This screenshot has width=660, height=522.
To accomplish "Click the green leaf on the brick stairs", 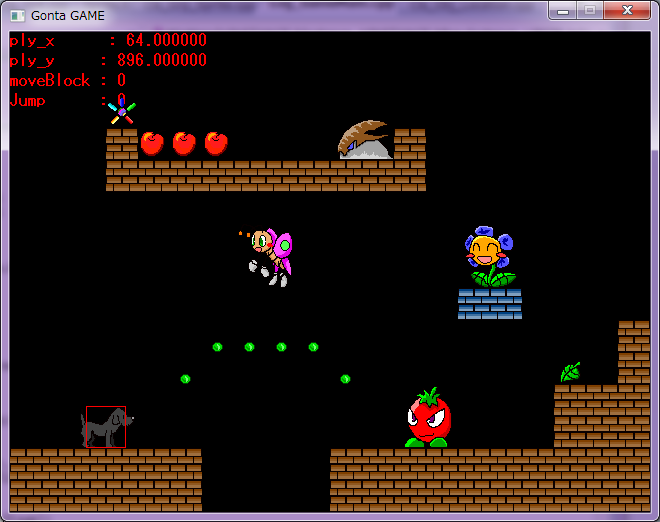I will [570, 373].
